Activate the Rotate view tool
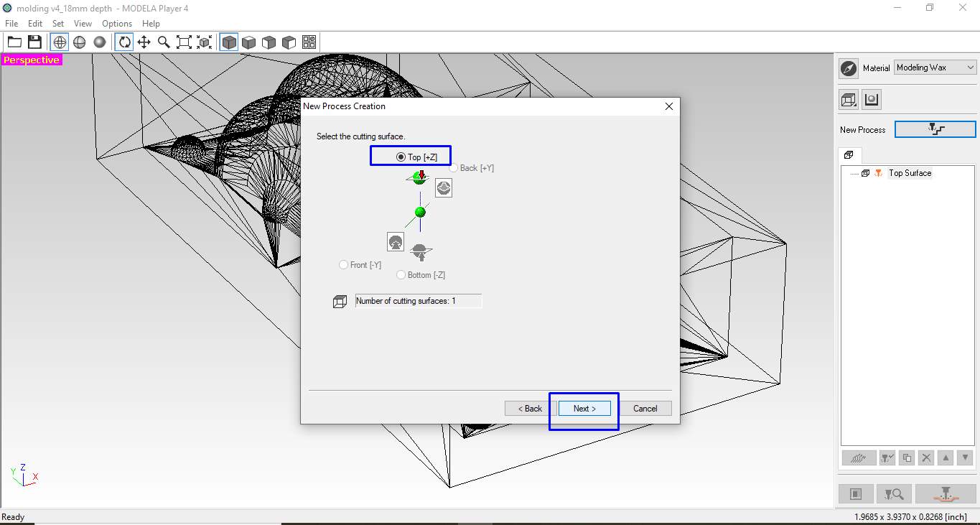This screenshot has height=525, width=980. (x=124, y=42)
